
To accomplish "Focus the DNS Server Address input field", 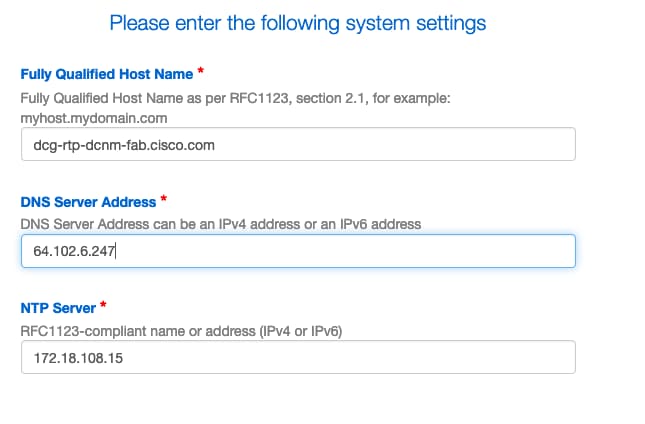I will click(x=298, y=251).
